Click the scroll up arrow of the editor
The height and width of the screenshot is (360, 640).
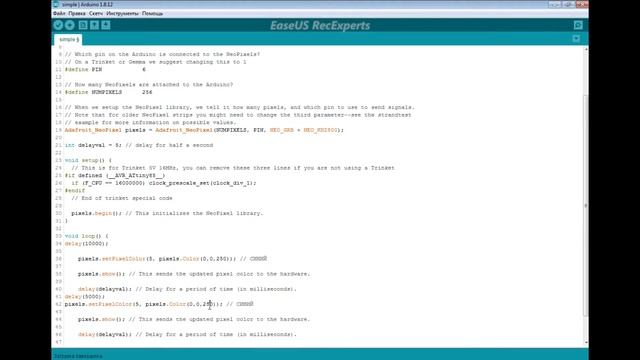point(585,49)
